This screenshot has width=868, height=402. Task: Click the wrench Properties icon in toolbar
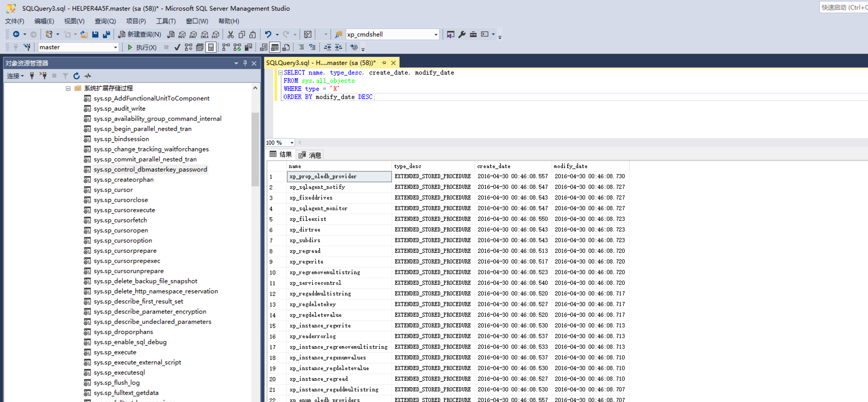pos(462,35)
